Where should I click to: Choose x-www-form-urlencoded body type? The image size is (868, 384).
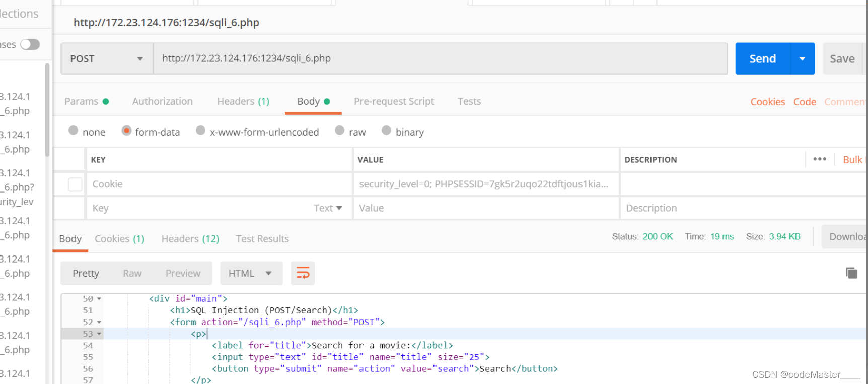(x=201, y=131)
